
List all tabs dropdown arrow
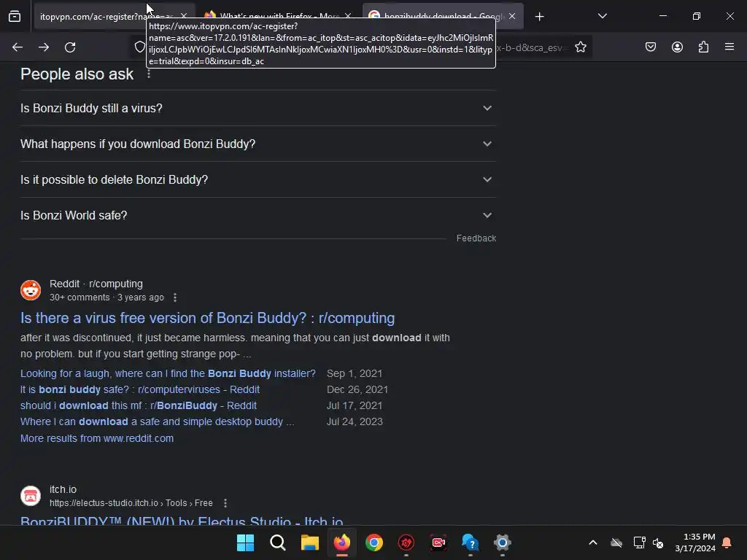602,16
